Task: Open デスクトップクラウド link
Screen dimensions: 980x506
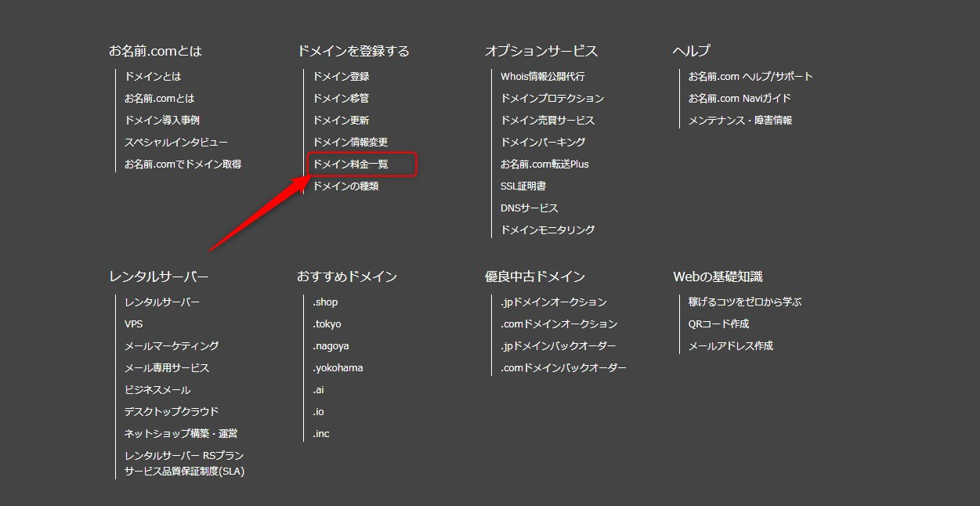Action: coord(172,412)
